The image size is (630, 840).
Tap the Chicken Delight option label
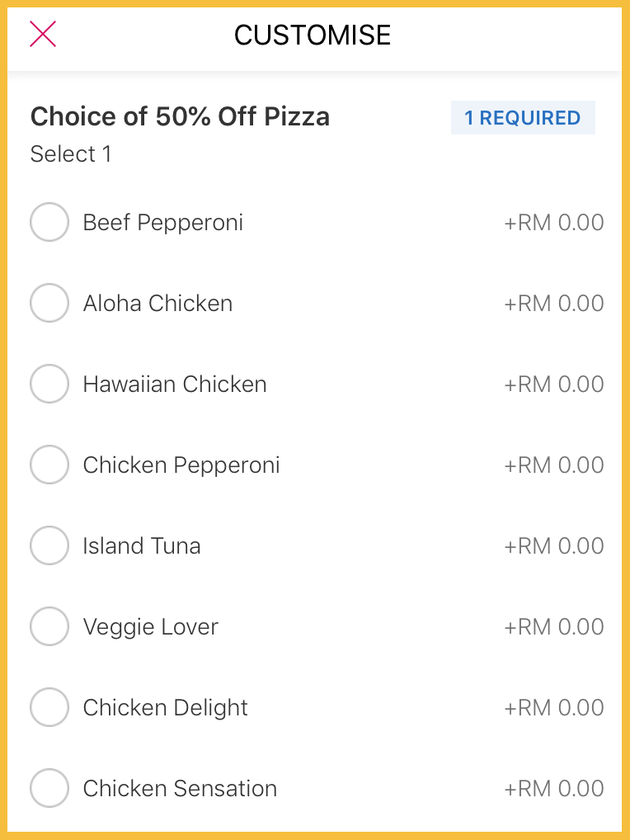tap(165, 708)
